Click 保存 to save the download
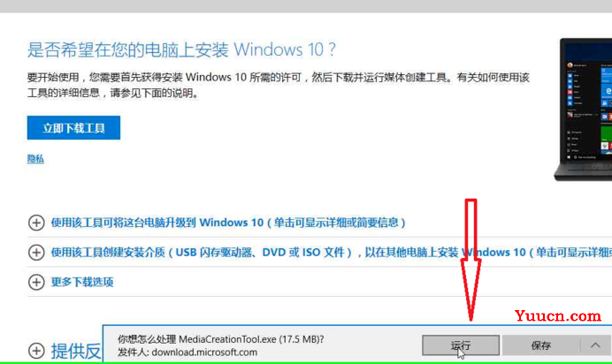This screenshot has width=612, height=364. (x=541, y=345)
